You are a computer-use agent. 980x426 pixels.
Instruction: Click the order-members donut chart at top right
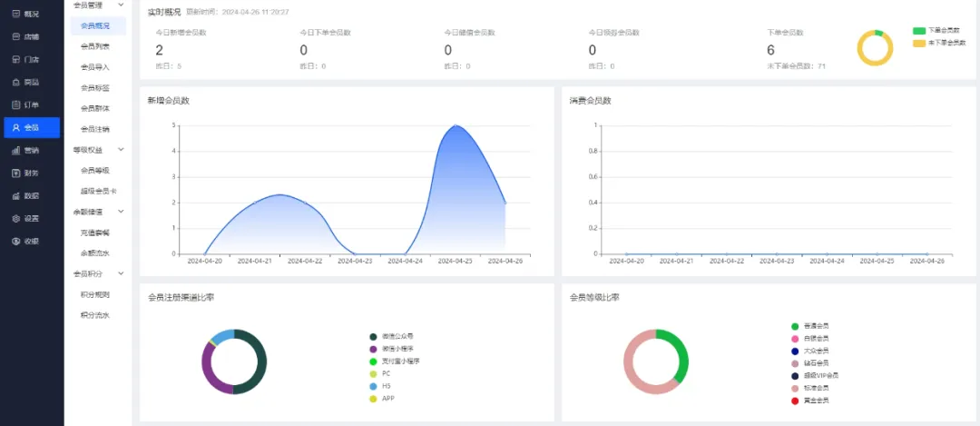875,47
